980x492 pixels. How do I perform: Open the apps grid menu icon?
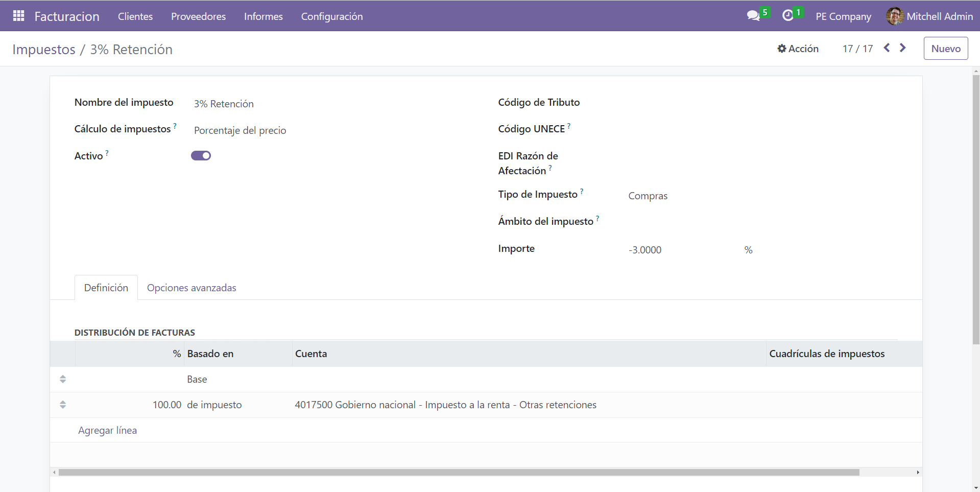[18, 16]
